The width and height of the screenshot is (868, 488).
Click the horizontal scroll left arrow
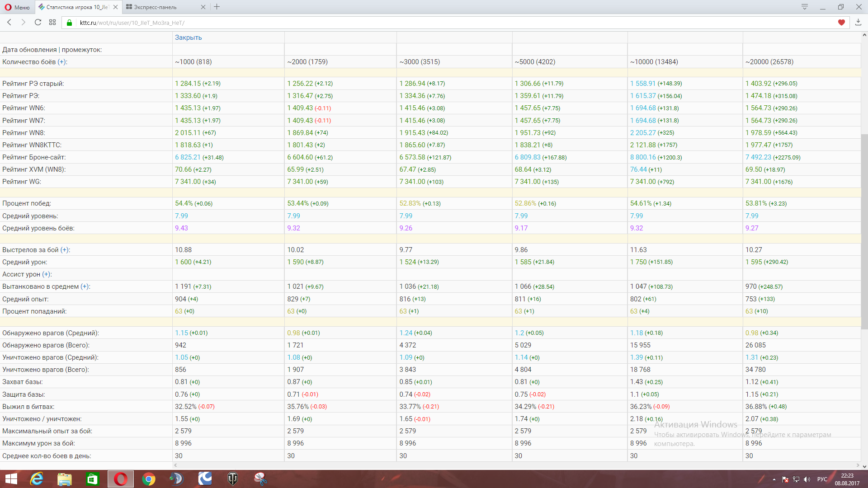[176, 465]
